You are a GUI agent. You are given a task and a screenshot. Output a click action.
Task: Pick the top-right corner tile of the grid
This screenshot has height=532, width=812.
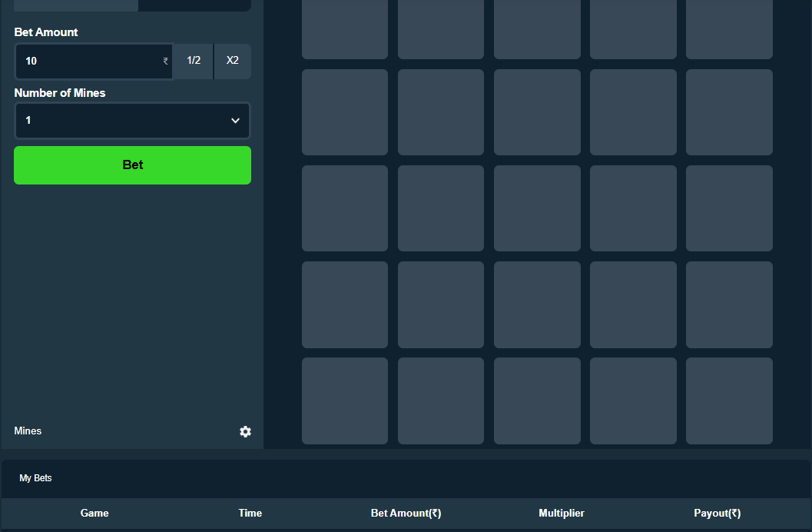tap(729, 28)
